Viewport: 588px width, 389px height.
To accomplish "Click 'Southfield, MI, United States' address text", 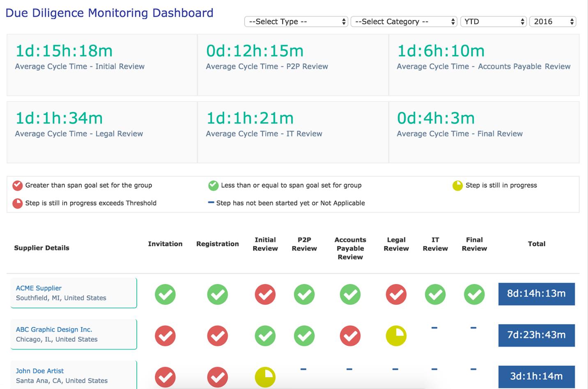I will [61, 298].
